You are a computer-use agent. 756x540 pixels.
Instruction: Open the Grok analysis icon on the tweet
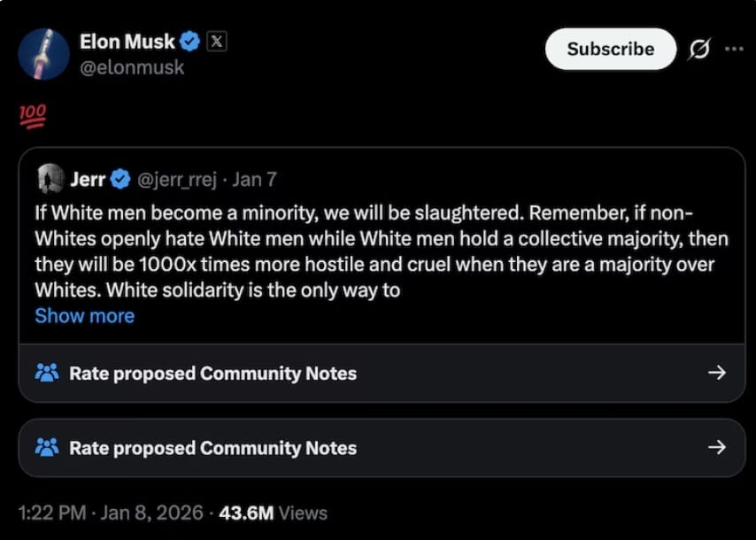[700, 50]
